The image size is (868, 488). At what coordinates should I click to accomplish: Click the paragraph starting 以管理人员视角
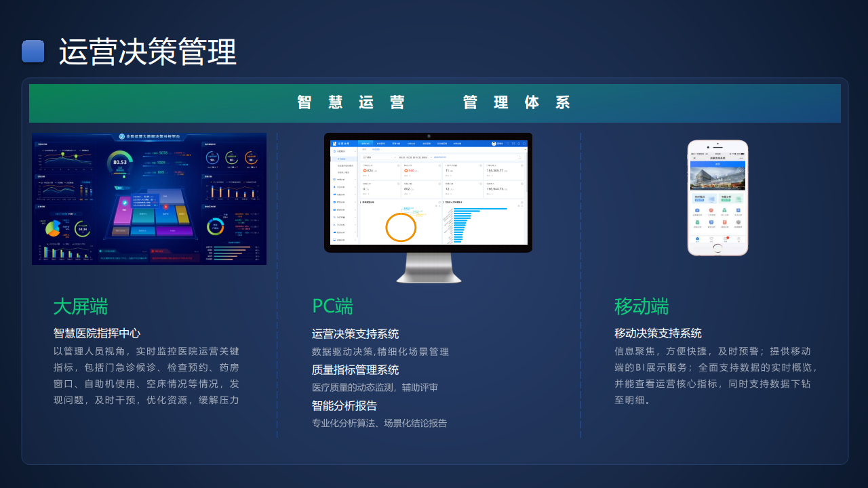[x=146, y=375]
